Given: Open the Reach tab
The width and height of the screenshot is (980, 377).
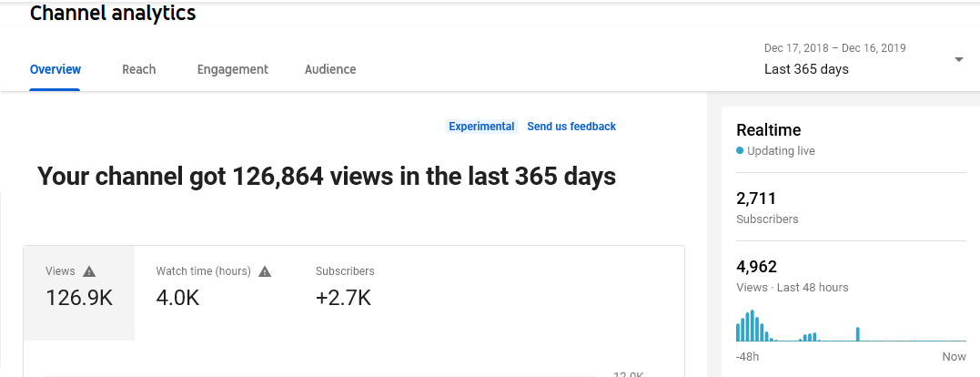Looking at the screenshot, I should point(139,69).
